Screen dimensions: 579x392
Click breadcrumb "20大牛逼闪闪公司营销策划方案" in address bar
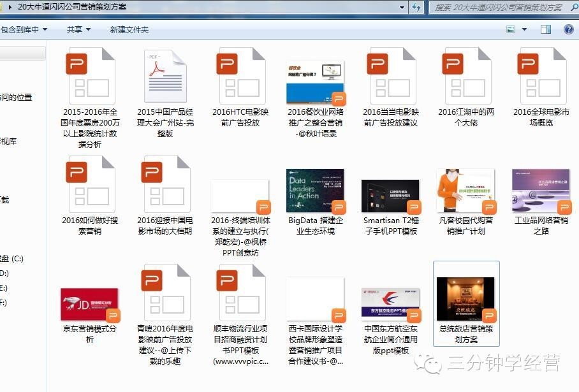(70, 8)
